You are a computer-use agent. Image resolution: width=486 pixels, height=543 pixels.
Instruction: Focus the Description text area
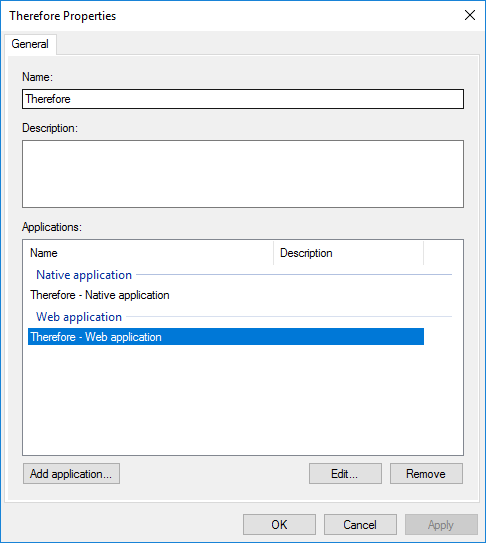tap(243, 174)
